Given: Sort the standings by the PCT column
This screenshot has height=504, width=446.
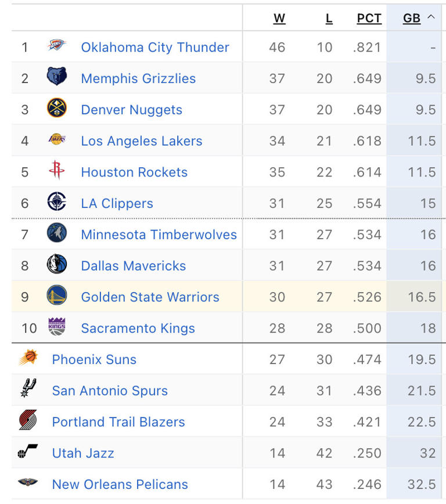Looking at the screenshot, I should coord(369,18).
